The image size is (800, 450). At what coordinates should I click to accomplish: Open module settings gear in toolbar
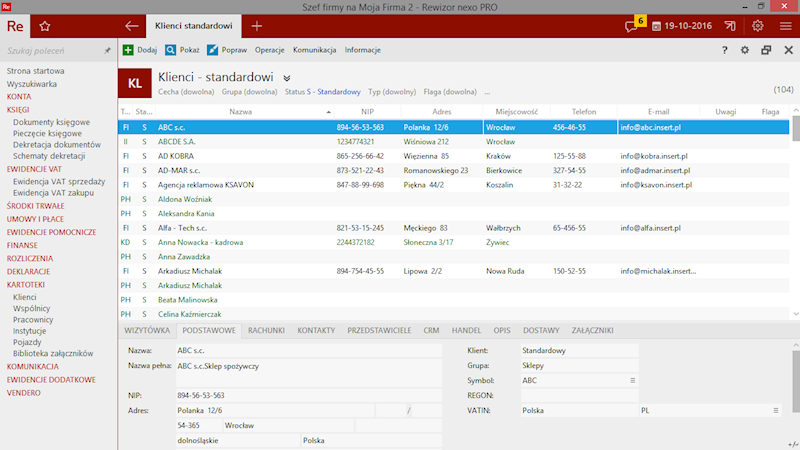[745, 50]
